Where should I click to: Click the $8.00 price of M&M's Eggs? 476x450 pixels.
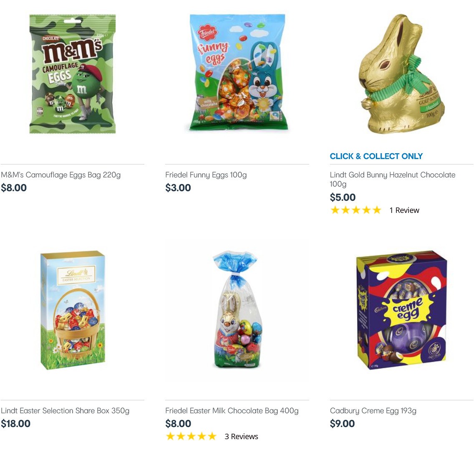click(14, 188)
